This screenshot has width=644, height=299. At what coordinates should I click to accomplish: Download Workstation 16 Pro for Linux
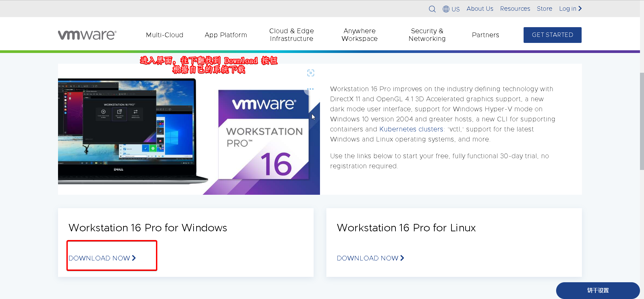tap(370, 258)
